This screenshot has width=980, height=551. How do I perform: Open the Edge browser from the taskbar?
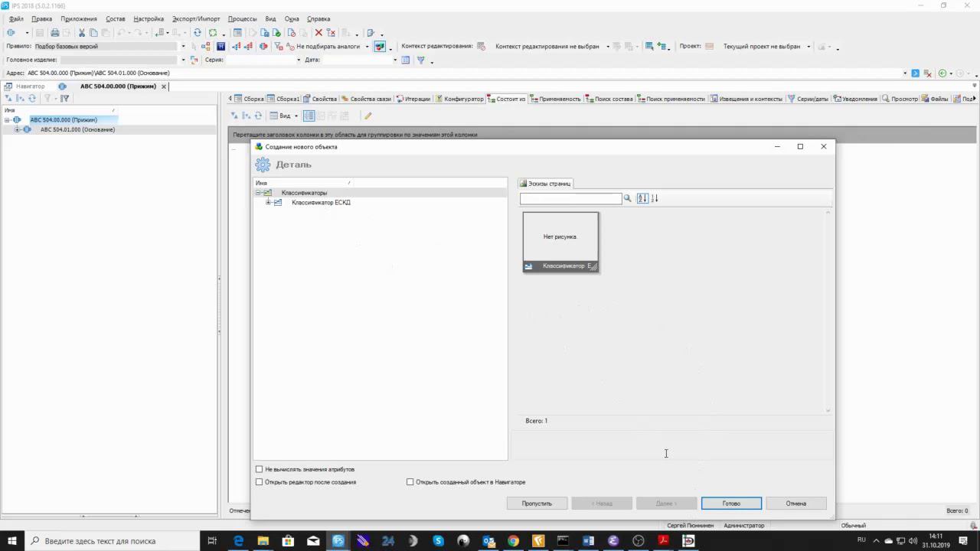pyautogui.click(x=238, y=541)
